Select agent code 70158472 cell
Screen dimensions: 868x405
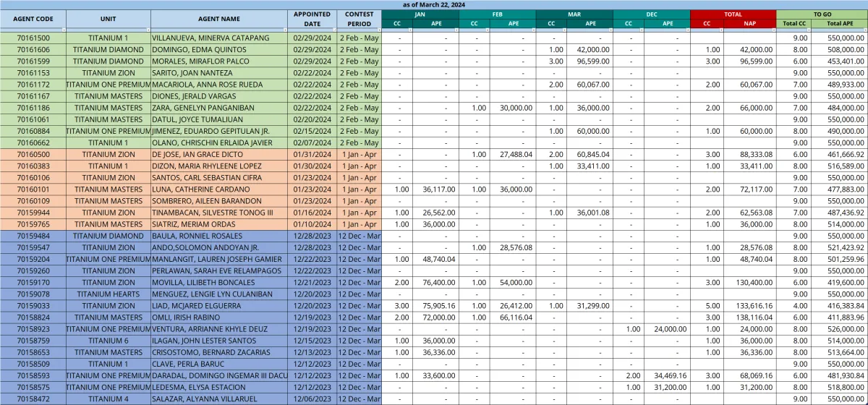point(33,398)
